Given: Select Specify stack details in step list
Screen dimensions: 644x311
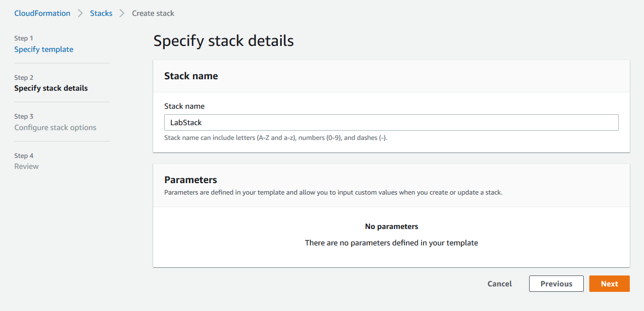Looking at the screenshot, I should tap(51, 88).
